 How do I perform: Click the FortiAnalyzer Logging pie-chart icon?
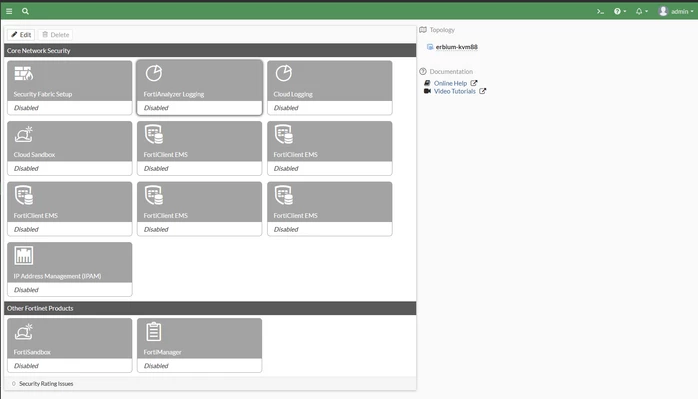coord(154,73)
